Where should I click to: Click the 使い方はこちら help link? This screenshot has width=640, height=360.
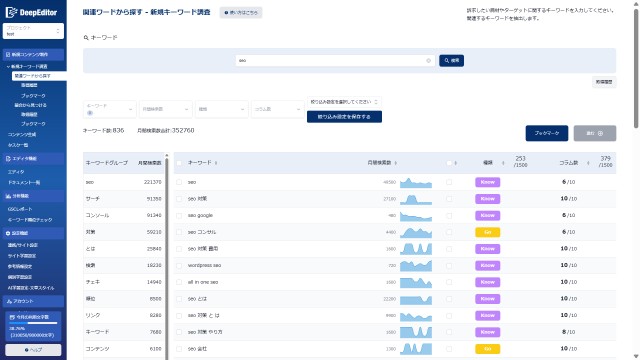pos(241,13)
